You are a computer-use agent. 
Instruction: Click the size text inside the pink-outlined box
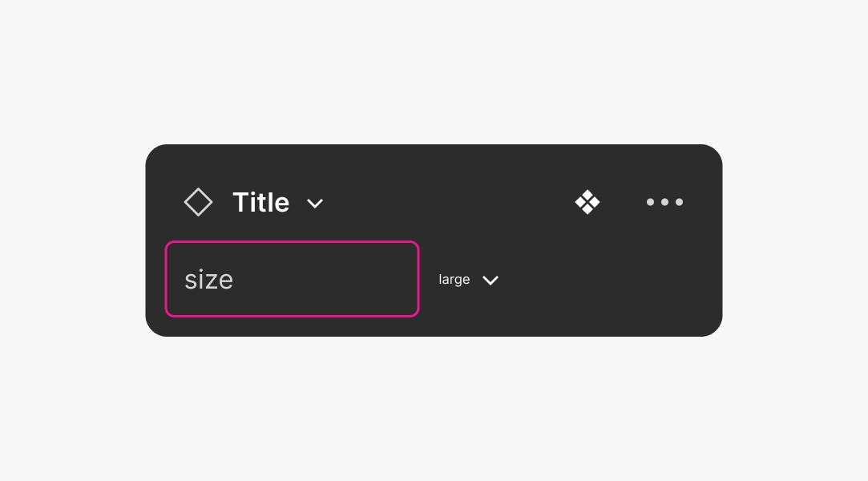(x=208, y=280)
